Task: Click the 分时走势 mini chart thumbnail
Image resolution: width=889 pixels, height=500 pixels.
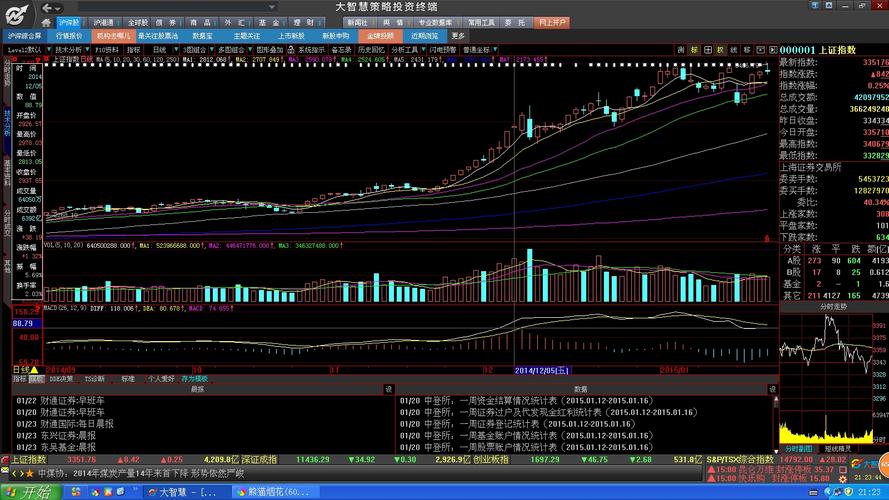Action: (x=826, y=379)
